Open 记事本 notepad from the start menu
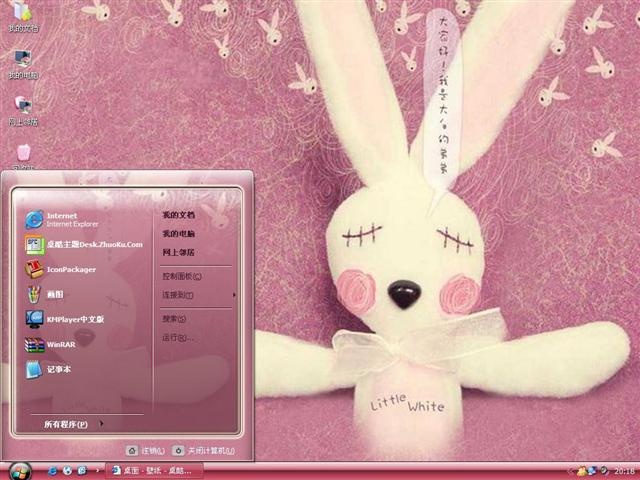 (x=47, y=369)
